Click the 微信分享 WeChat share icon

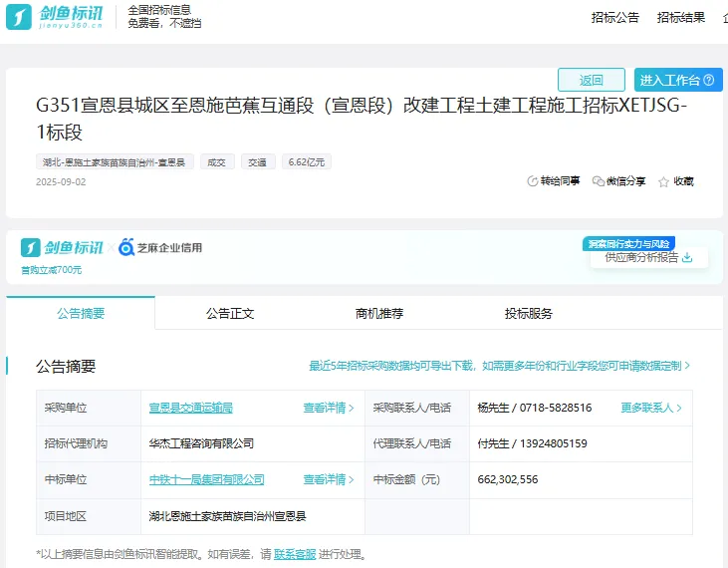[x=598, y=181]
